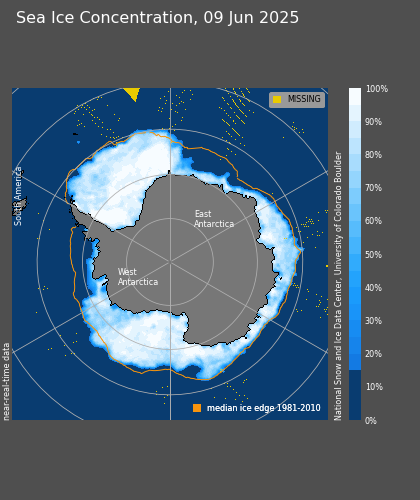This screenshot has height=500, width=420.
Task: Click the 50% color band on the scale
Action: point(355,255)
